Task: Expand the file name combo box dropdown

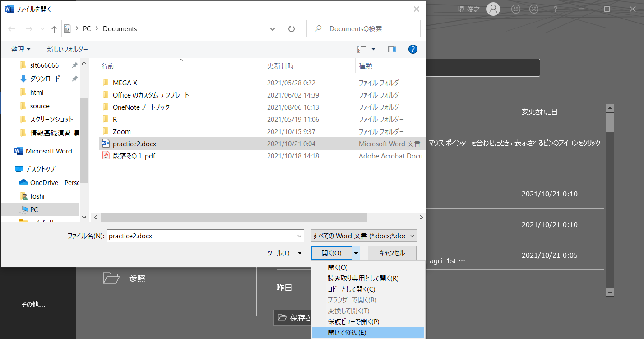Action: pos(300,236)
